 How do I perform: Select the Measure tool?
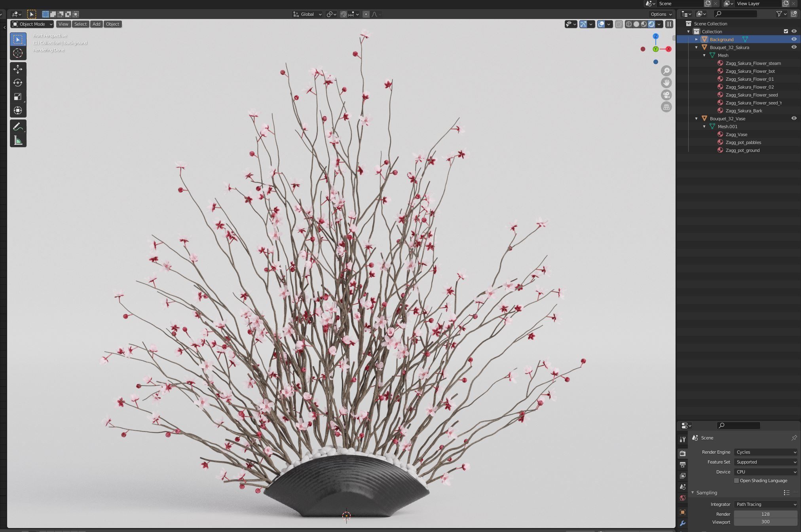coord(18,140)
